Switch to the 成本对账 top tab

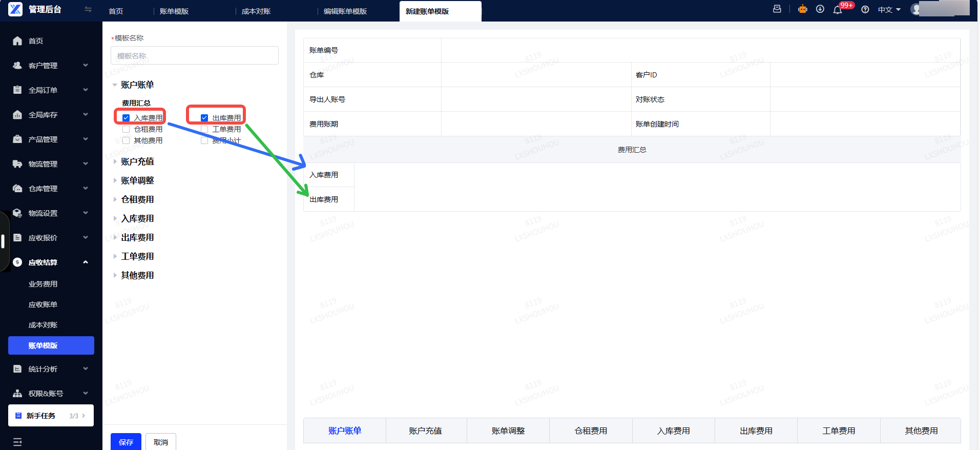pyautogui.click(x=256, y=11)
